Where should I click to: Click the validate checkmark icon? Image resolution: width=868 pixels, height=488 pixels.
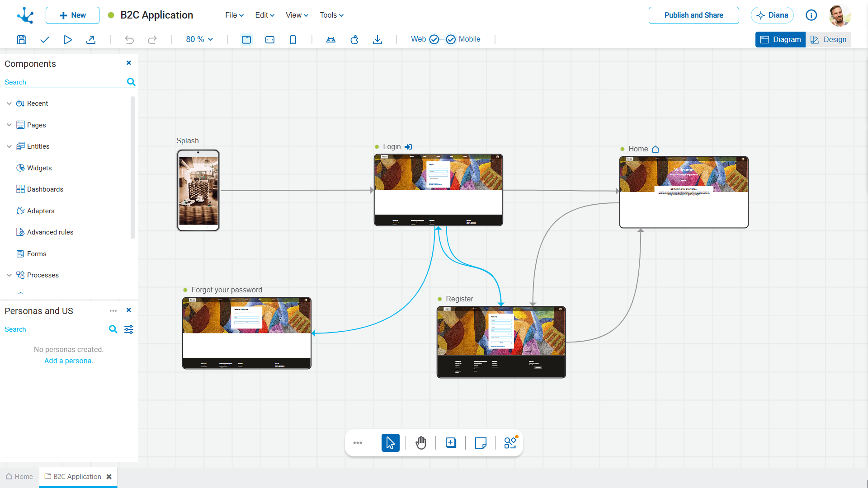click(x=44, y=40)
